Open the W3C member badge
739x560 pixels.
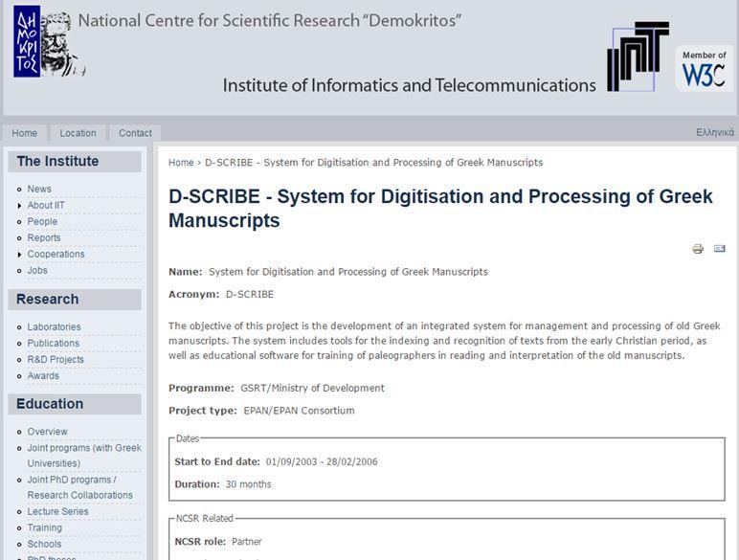click(705, 68)
